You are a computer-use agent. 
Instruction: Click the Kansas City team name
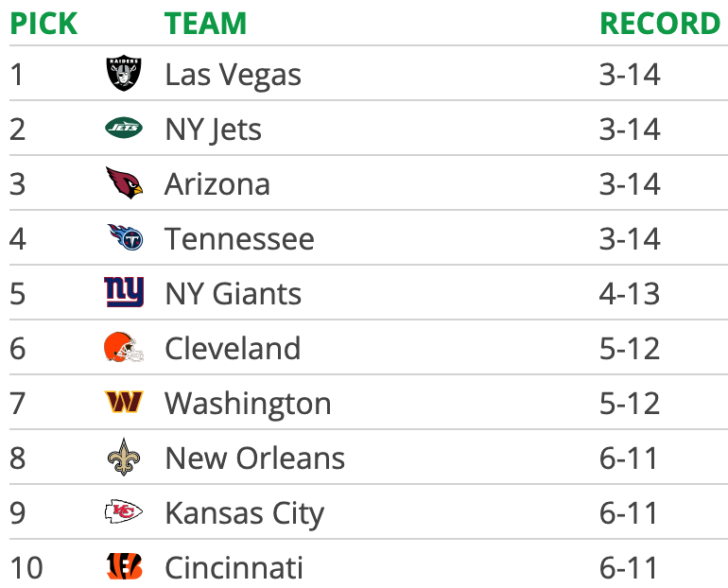(x=244, y=513)
